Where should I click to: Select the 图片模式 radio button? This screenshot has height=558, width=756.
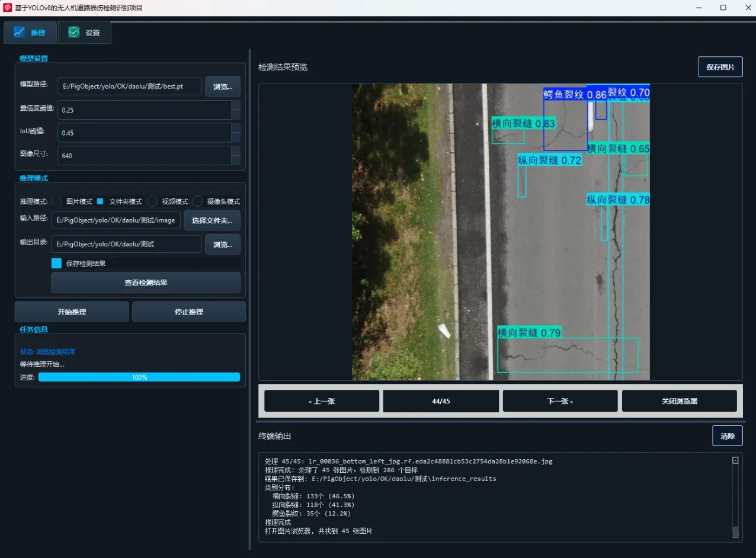(57, 201)
